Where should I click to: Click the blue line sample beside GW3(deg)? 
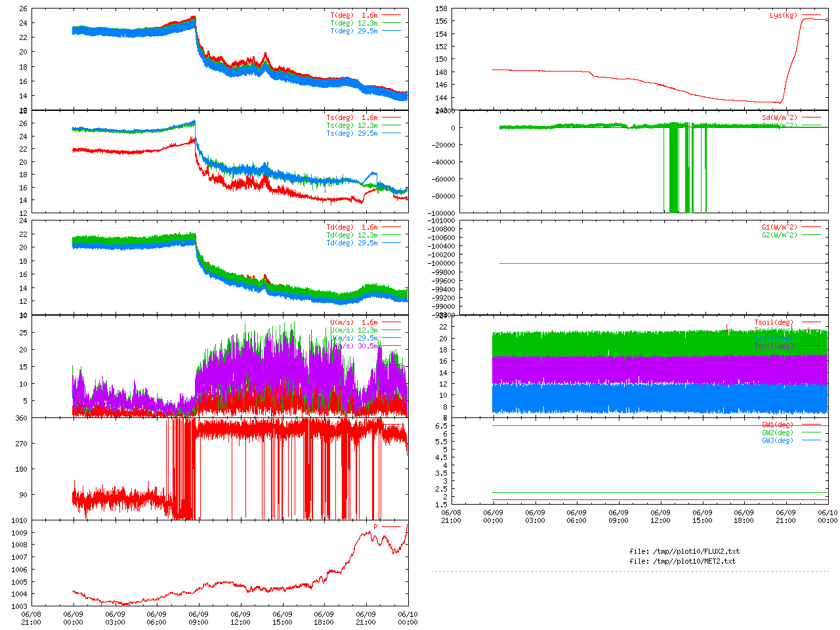[810, 440]
